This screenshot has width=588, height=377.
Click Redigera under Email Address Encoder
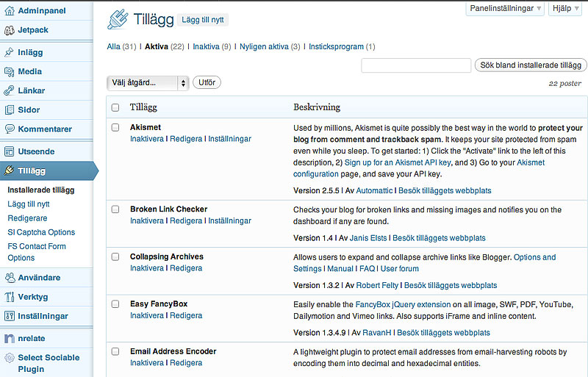point(186,363)
